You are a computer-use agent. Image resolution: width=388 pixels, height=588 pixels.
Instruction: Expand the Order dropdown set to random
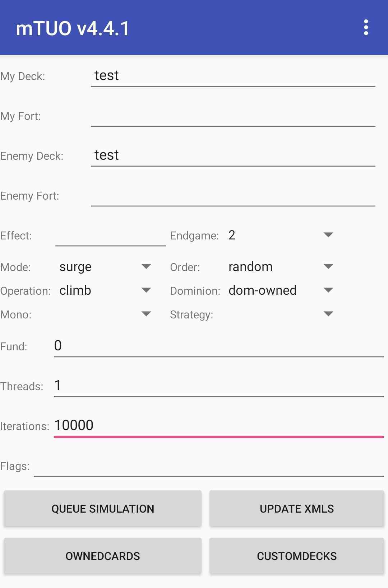click(281, 267)
